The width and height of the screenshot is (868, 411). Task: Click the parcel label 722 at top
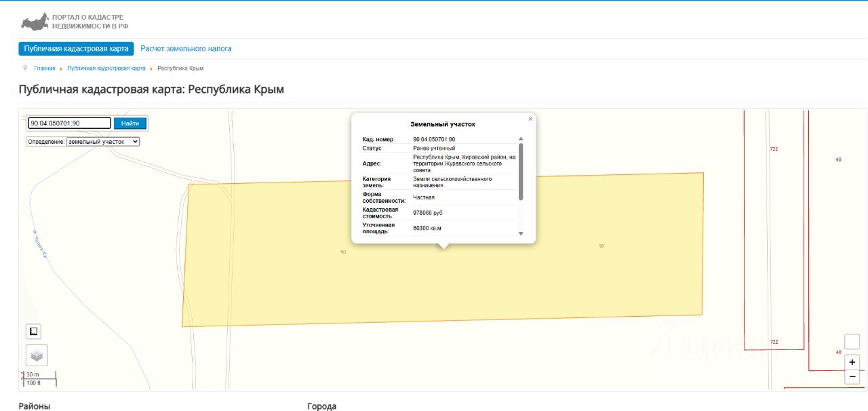tap(774, 149)
